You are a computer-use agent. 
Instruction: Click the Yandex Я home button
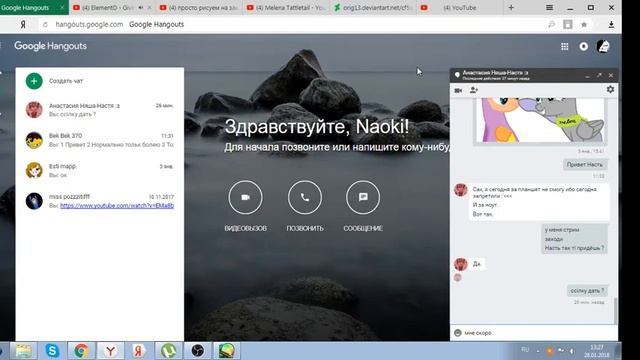(23, 24)
